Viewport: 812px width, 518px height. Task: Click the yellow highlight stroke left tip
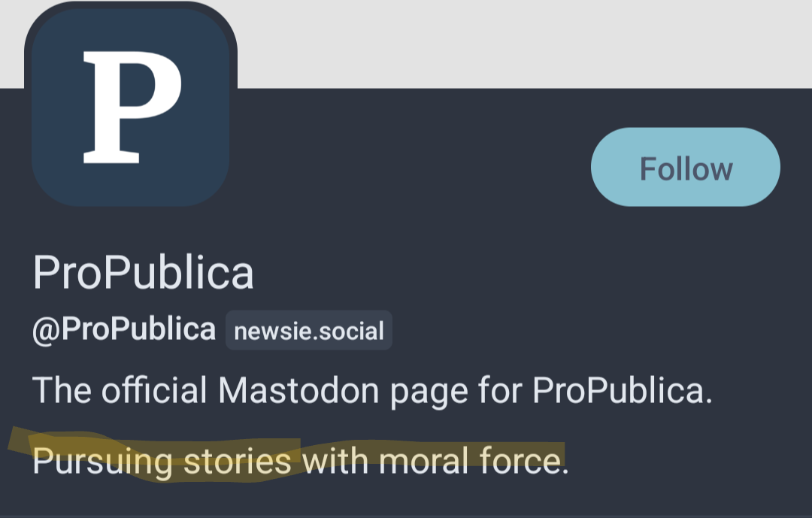17,440
